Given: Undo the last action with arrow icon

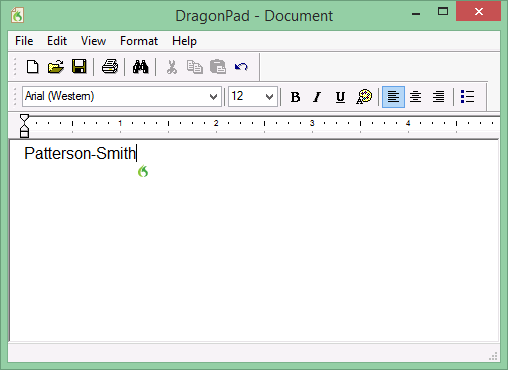Looking at the screenshot, I should click(241, 67).
